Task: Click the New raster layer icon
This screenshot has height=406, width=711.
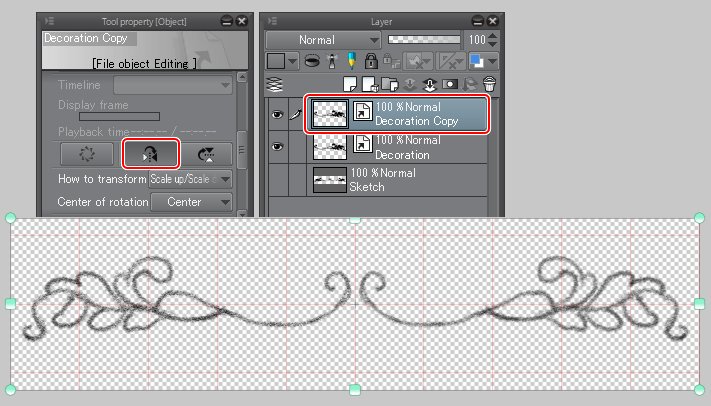Action: [350, 84]
